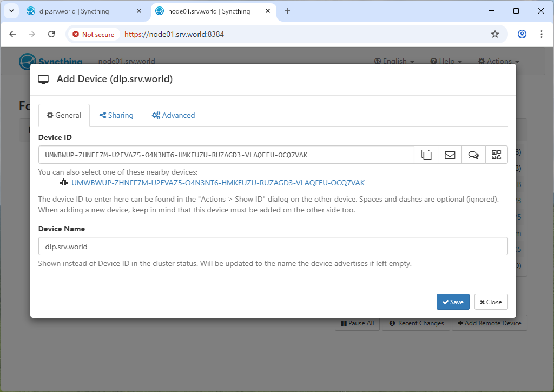Image resolution: width=554 pixels, height=392 pixels.
Task: Share Device ID via SMS chat icon
Action: [473, 155]
